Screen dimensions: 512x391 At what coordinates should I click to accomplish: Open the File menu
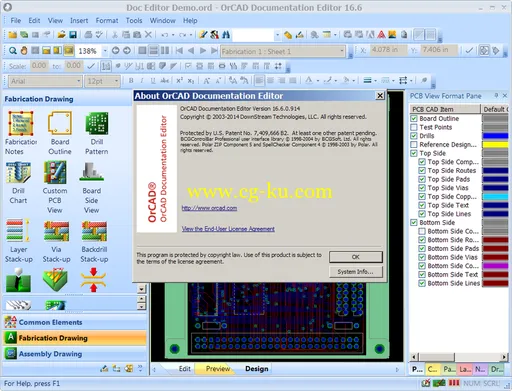click(16, 21)
